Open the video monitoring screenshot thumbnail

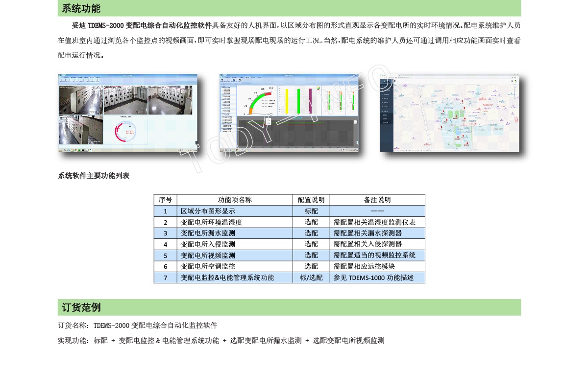pyautogui.click(x=128, y=113)
